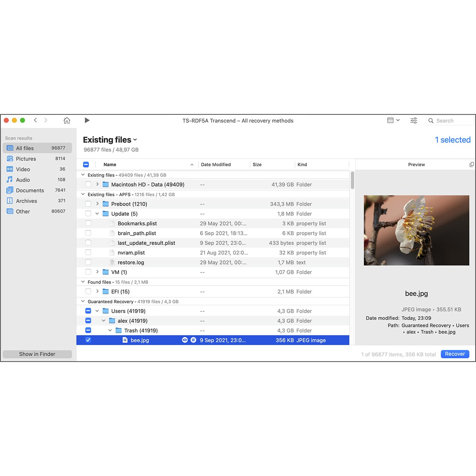This screenshot has width=476, height=476.
Task: Click the restore.log file icon
Action: coord(112,262)
